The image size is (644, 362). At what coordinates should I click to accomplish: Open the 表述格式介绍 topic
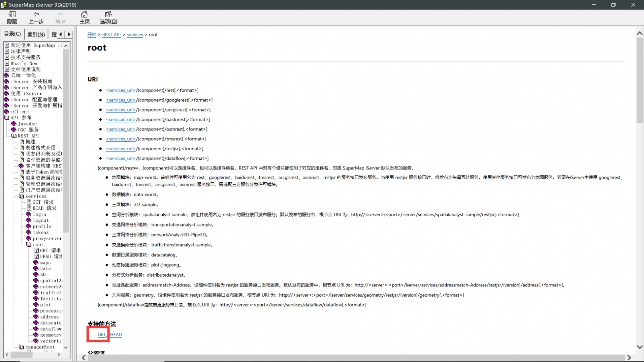[40, 148]
